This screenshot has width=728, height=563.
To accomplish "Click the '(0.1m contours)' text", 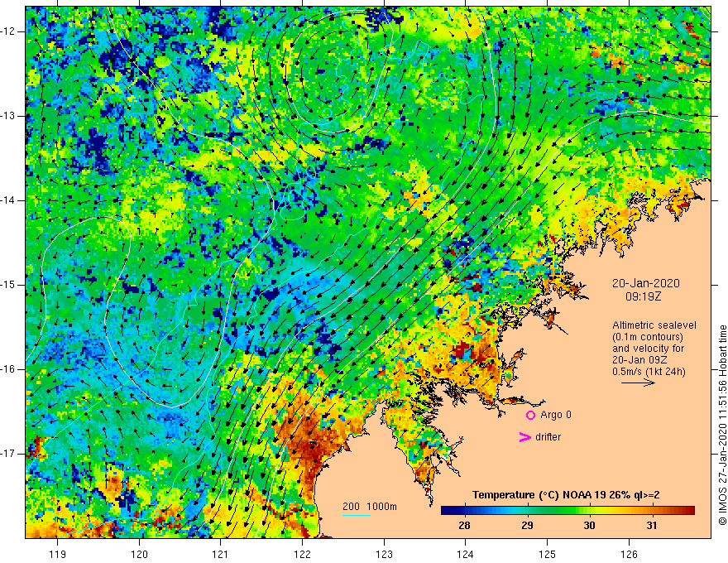I will (648, 337).
